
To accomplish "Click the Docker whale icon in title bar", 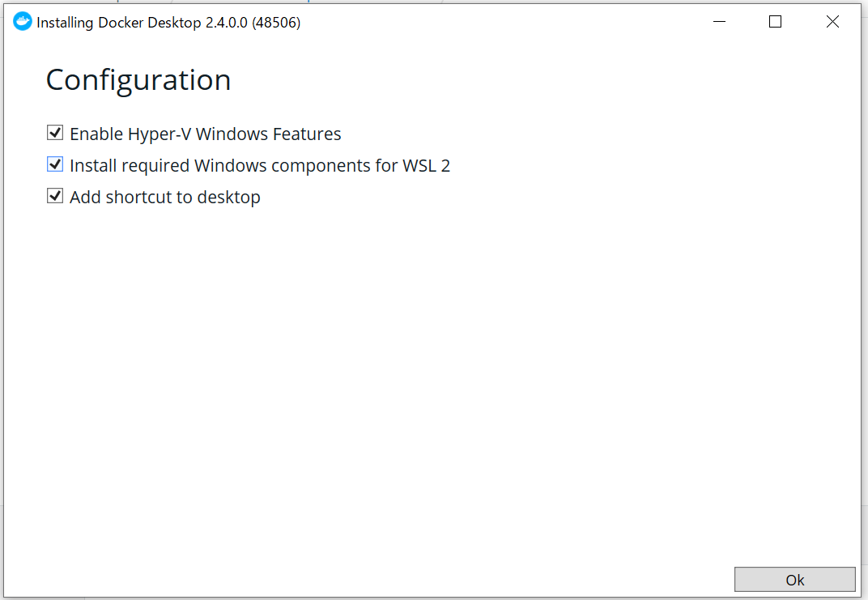I will [23, 22].
